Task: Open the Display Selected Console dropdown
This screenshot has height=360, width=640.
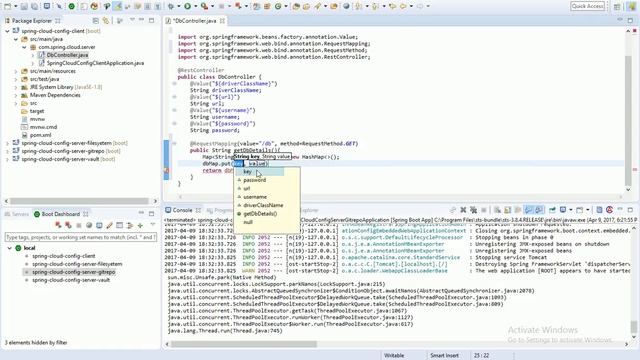Action: click(571, 210)
